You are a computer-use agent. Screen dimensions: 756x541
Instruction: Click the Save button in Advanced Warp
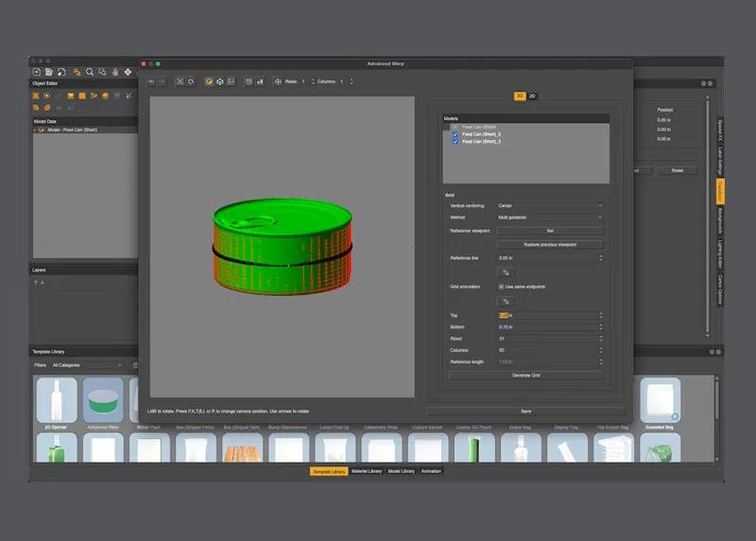[x=526, y=411]
